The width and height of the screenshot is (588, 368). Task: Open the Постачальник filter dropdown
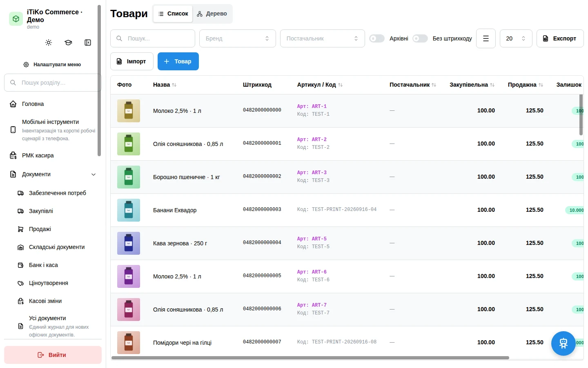point(323,38)
